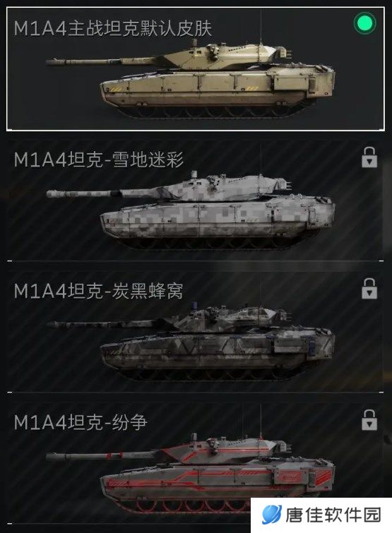Click the default tan tank's turret

click(x=226, y=56)
